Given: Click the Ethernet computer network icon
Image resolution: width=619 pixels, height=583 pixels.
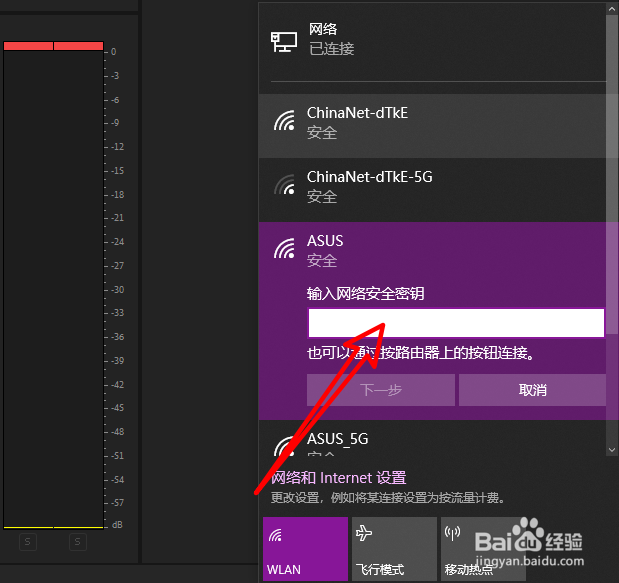Looking at the screenshot, I should click(x=284, y=42).
